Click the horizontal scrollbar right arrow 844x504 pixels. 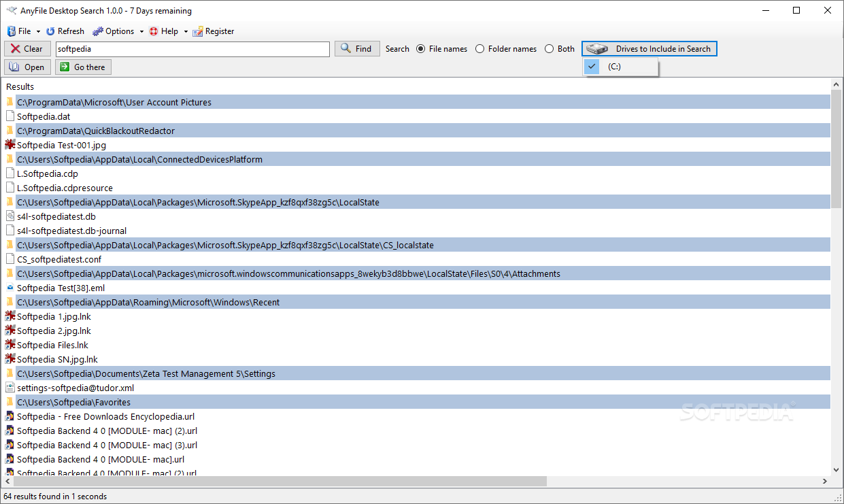pos(825,481)
